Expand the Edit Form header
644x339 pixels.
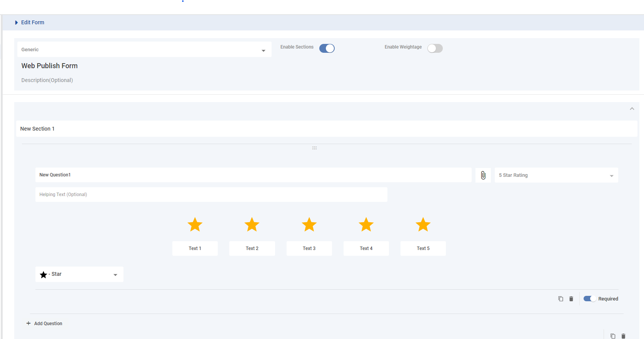click(x=17, y=23)
